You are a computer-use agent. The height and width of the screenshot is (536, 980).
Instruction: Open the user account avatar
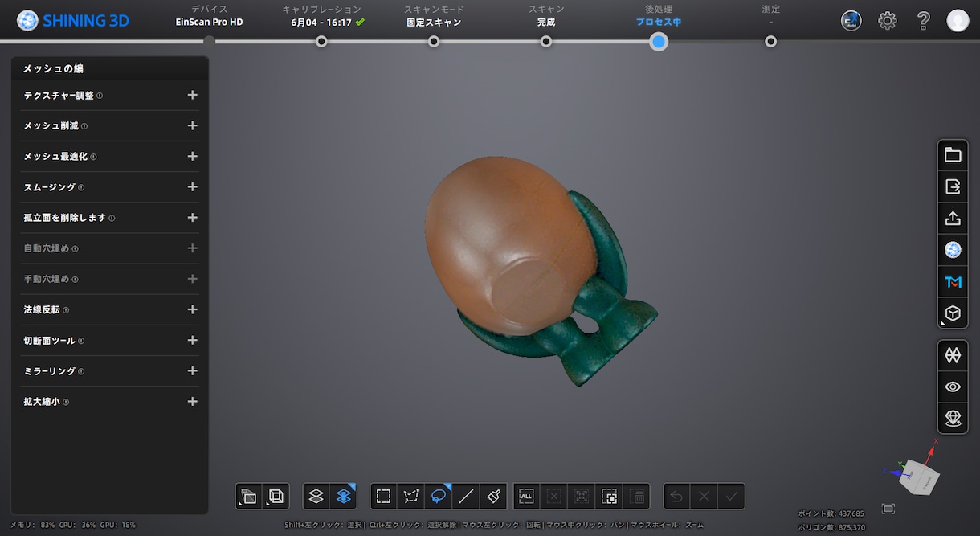pyautogui.click(x=958, y=21)
